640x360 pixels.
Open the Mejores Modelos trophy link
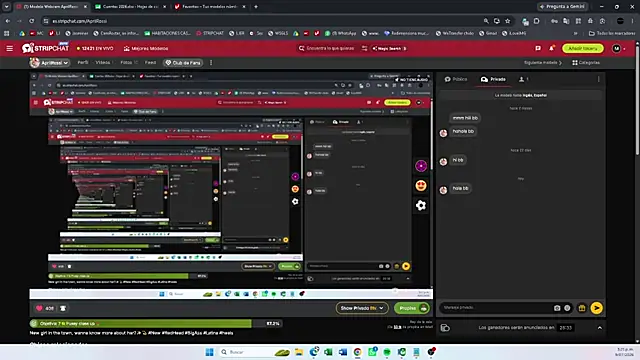click(x=146, y=49)
